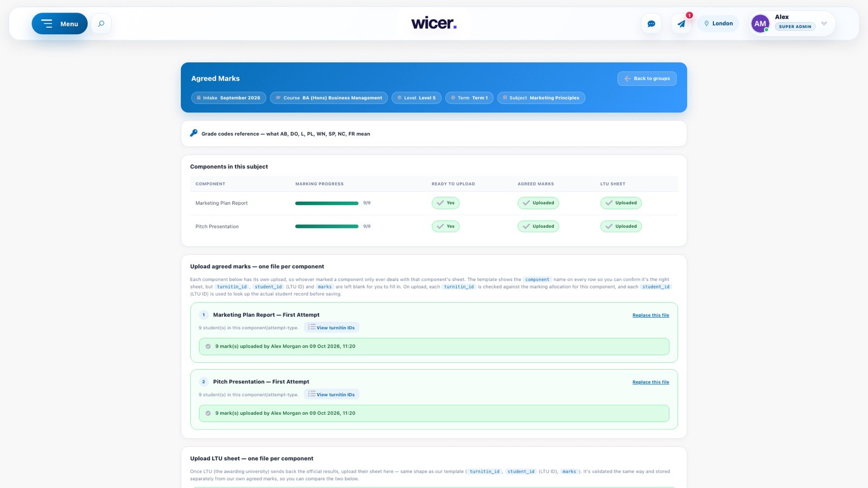Replace the Pitch Presentation file
The height and width of the screenshot is (488, 868).
[650, 382]
